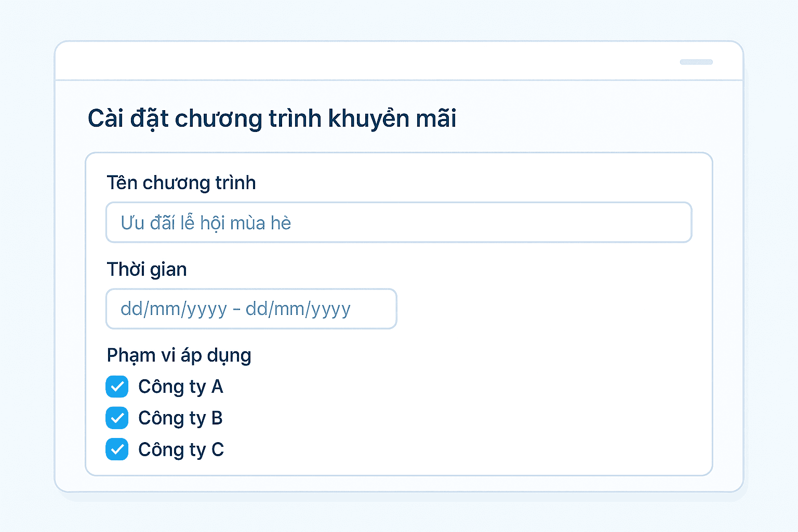The height and width of the screenshot is (532, 798).
Task: Click the pill-shaped handle in the window header
Action: [x=696, y=62]
